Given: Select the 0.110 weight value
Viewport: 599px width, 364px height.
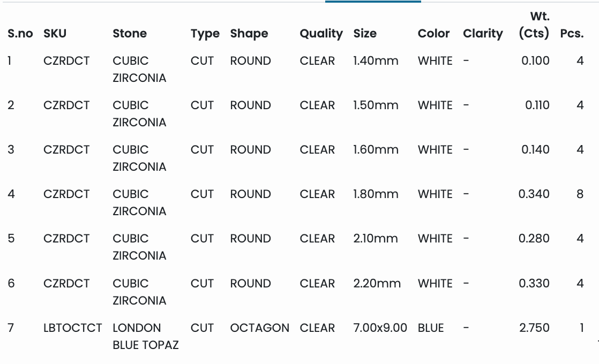Looking at the screenshot, I should pos(537,105).
